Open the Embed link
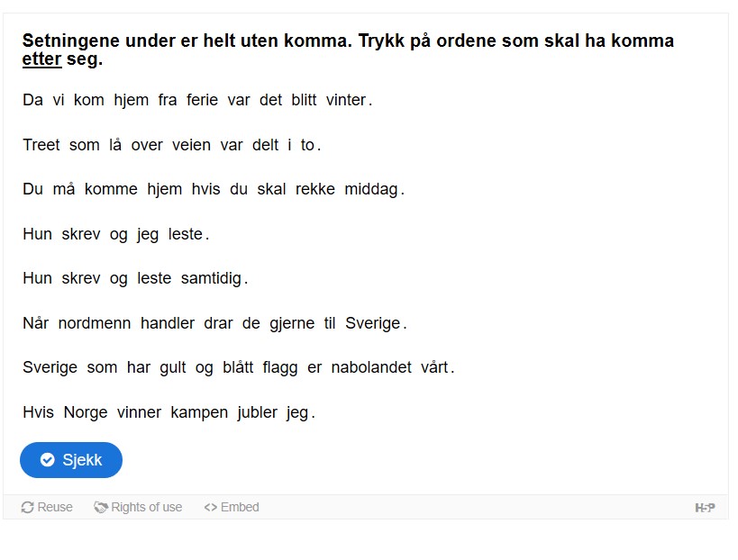The height and width of the screenshot is (560, 738). (232, 508)
